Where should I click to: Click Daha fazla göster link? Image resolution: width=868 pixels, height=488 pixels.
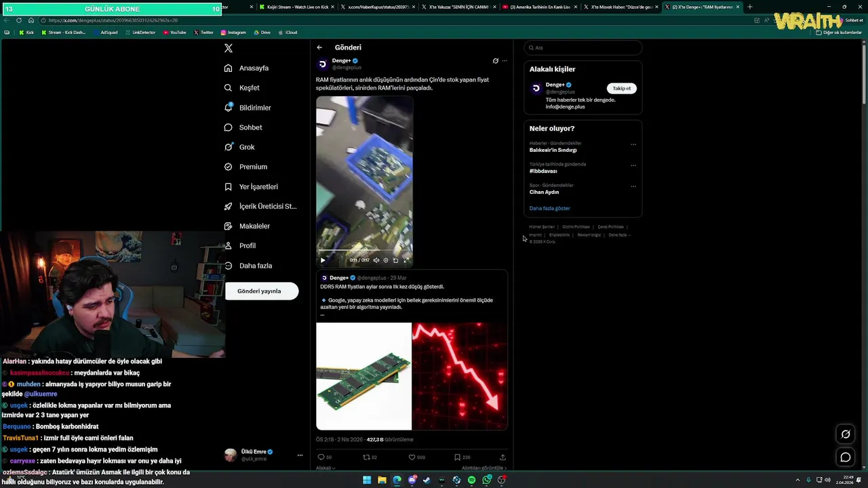549,208
